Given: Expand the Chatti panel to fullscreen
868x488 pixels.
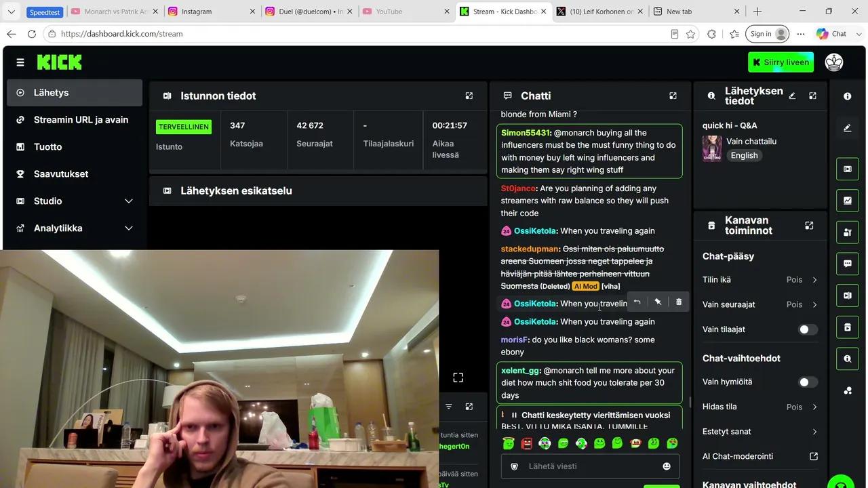Looking at the screenshot, I should coord(673,96).
